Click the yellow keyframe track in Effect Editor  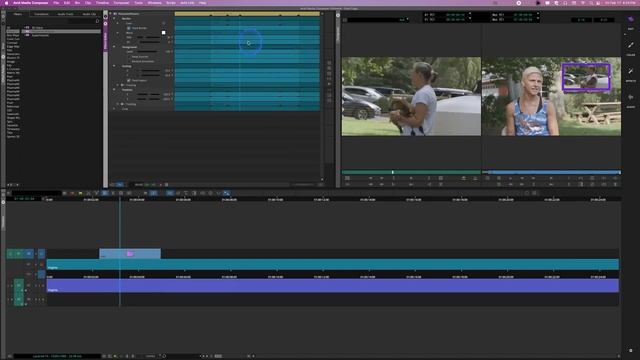[x=247, y=14]
